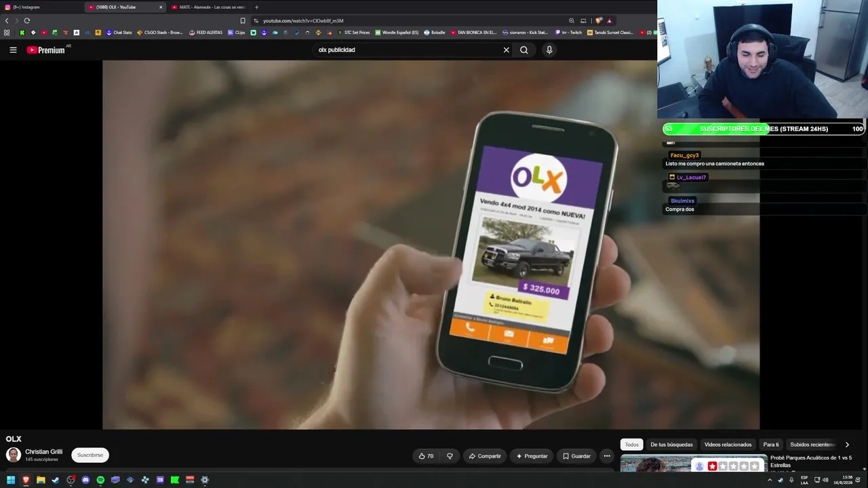The height and width of the screenshot is (488, 868).
Task: Bookmark this page icon
Action: click(243, 20)
